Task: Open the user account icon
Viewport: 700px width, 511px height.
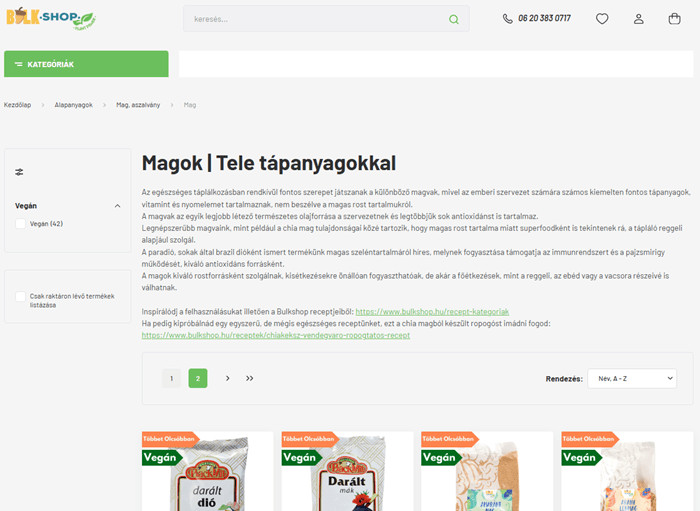Action: click(638, 19)
